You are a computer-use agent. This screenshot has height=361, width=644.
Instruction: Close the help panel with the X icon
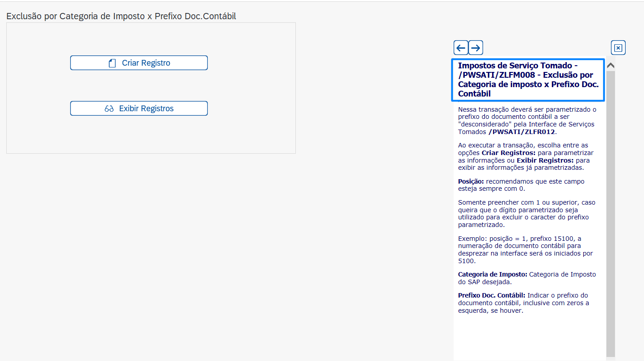(618, 48)
